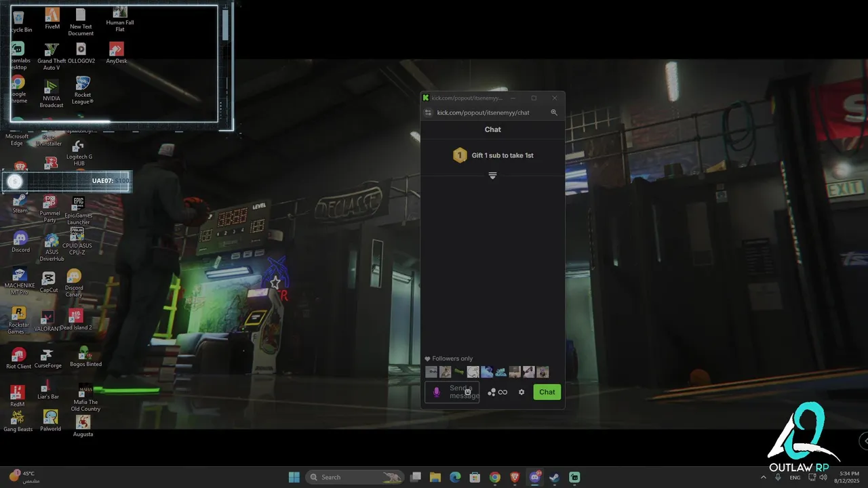Click the purple microphone icon in chat
Screen dimensions: 868x488
436,392
